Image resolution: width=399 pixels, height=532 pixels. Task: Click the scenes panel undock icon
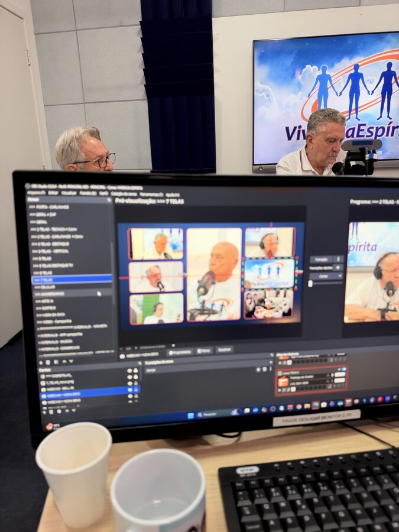(x=109, y=200)
